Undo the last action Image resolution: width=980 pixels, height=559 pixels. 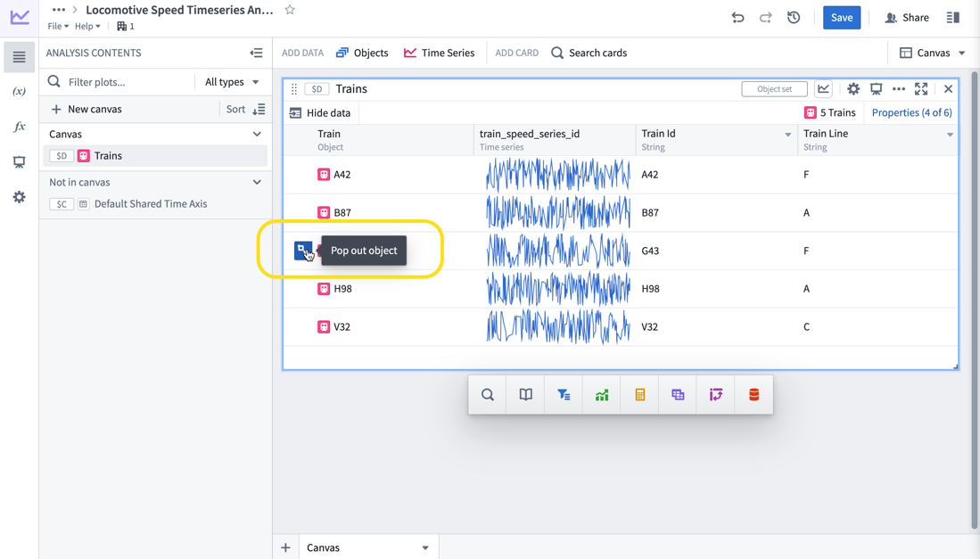tap(738, 18)
